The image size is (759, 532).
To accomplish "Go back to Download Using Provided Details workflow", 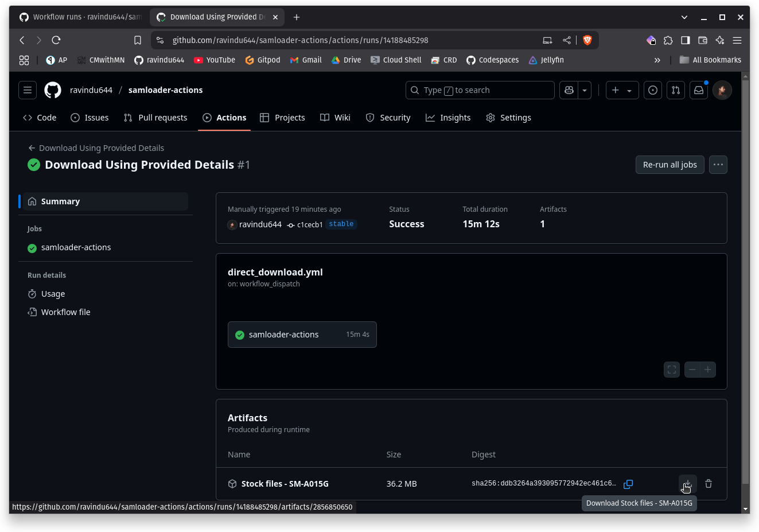I will (x=96, y=148).
